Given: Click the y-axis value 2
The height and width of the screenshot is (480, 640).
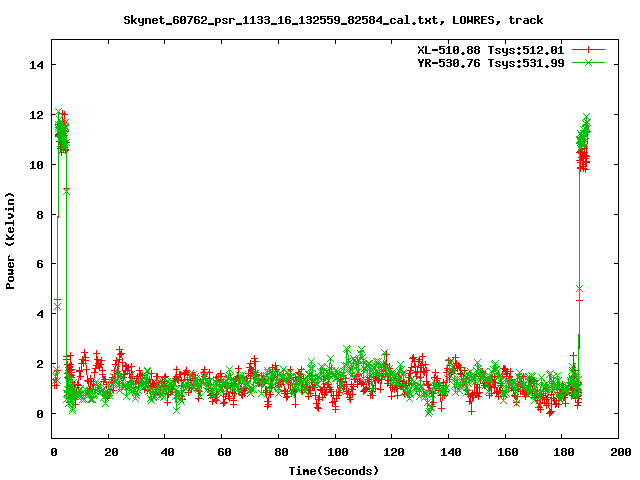Looking at the screenshot, I should (40, 364).
